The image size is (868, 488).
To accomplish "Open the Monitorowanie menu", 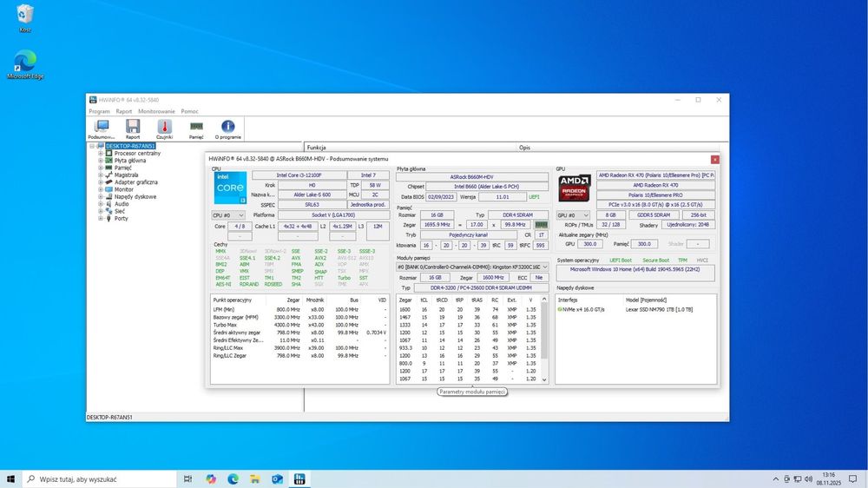I will coord(156,111).
